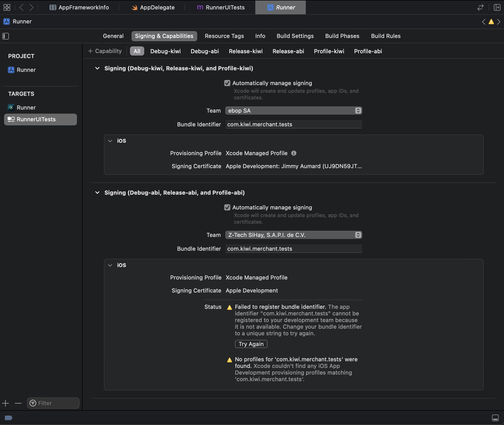The width and height of the screenshot is (504, 425).
Task: Click the plus icon to add target
Action: (x=6, y=403)
